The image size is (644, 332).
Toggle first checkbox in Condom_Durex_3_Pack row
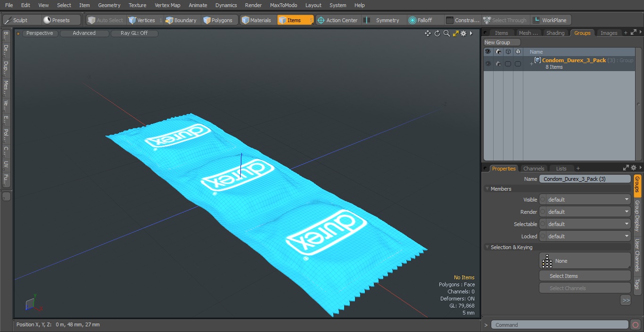pos(508,64)
